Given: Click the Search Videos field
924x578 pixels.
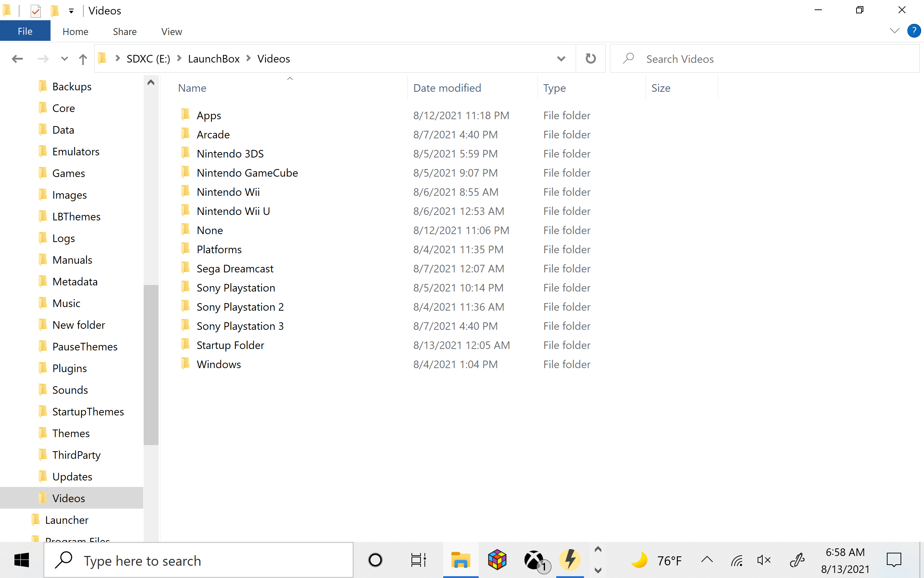Looking at the screenshot, I should 764,59.
